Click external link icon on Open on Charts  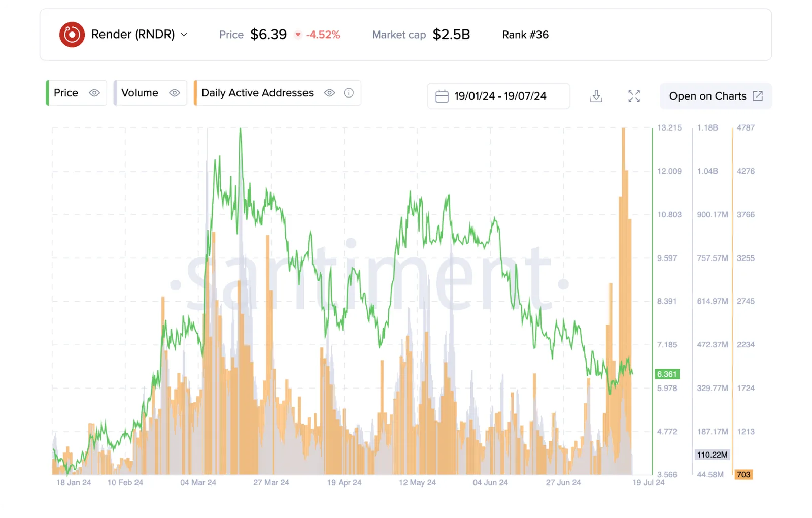point(758,96)
